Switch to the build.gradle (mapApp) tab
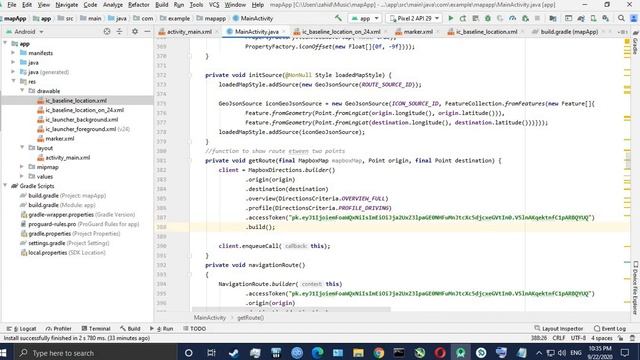 569,31
